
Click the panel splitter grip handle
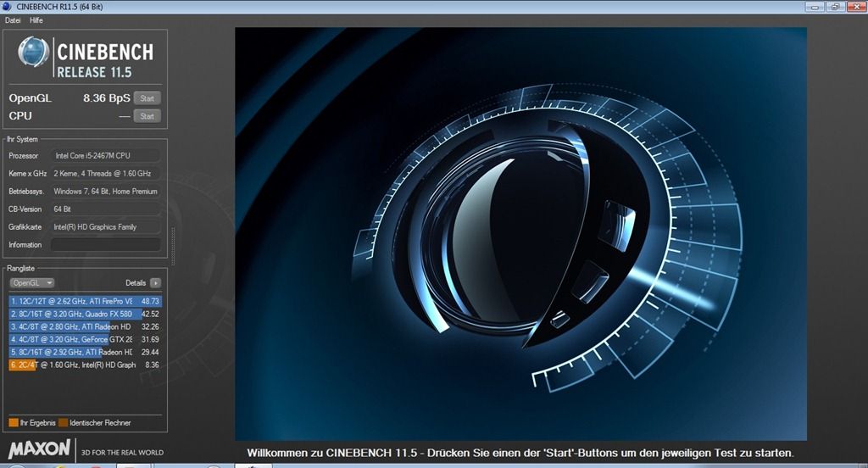[173, 245]
